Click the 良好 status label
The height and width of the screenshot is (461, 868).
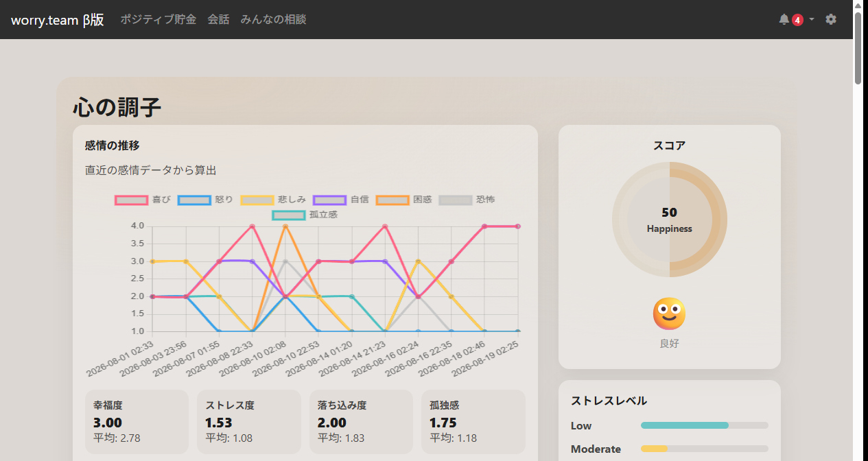670,344
